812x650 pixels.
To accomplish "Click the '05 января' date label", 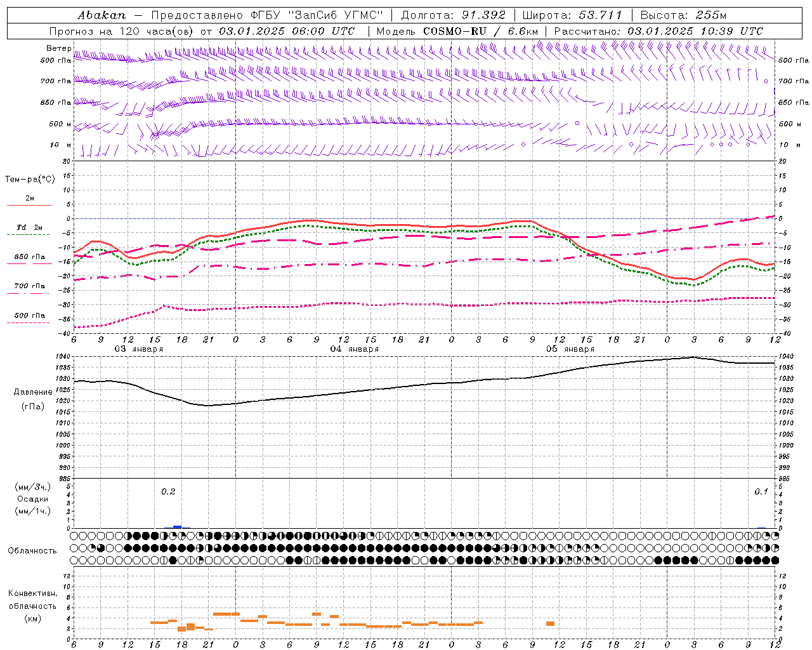I will pos(570,349).
